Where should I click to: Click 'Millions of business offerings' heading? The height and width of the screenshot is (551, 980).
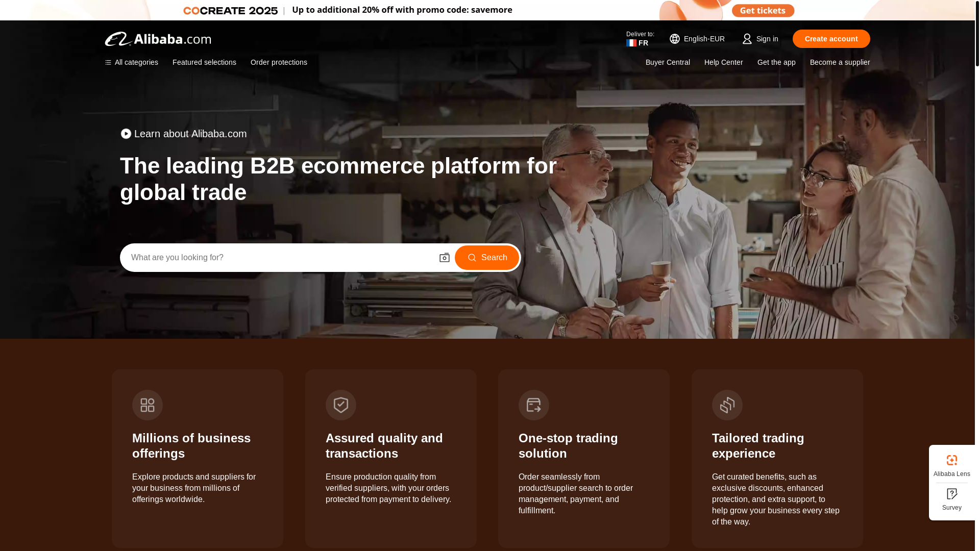[191, 446]
